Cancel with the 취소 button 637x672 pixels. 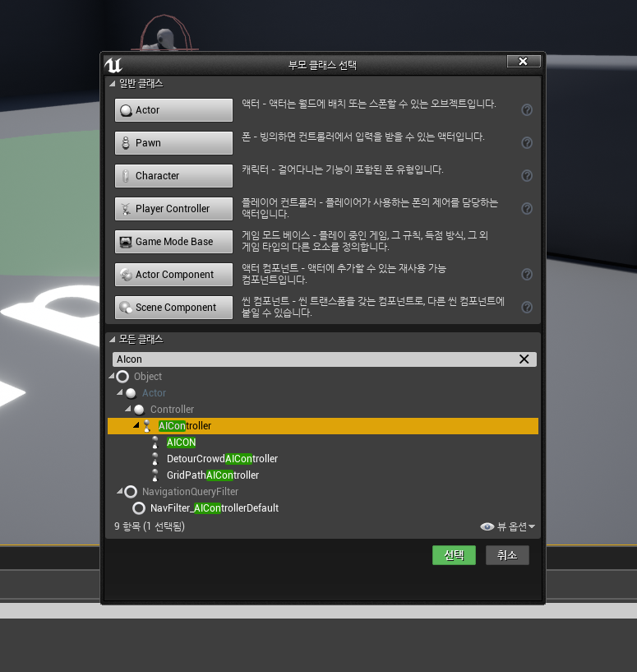(507, 555)
